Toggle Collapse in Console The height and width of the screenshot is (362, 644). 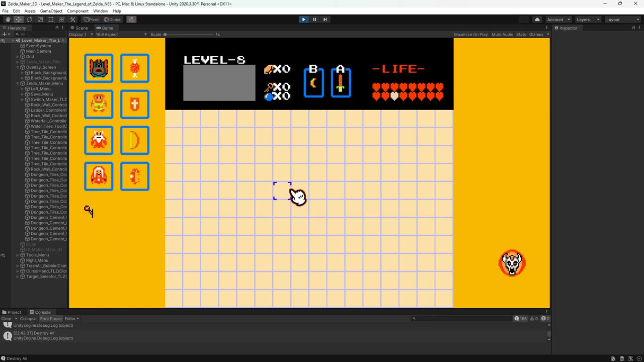tap(28, 319)
